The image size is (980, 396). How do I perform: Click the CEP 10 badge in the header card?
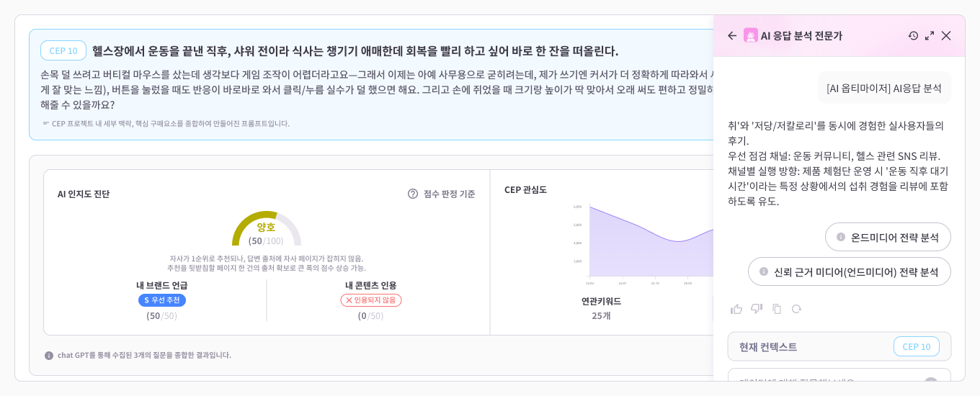pos(63,50)
